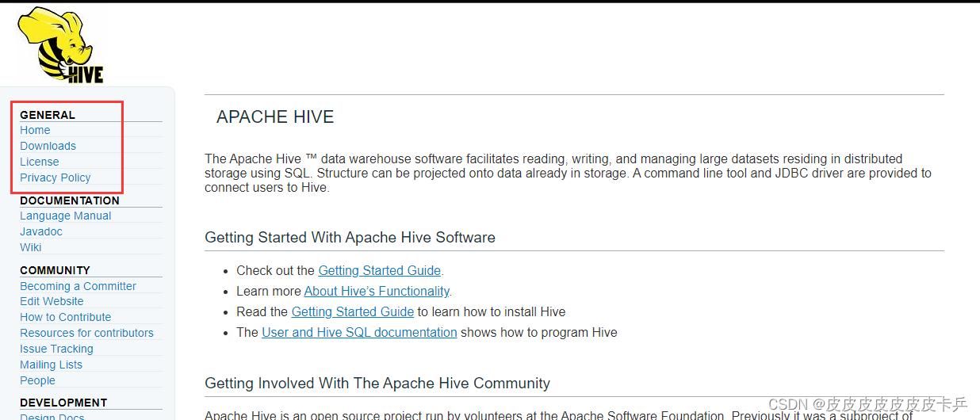Image resolution: width=980 pixels, height=420 pixels.
Task: Click the GENERAL section heading
Action: [x=48, y=115]
